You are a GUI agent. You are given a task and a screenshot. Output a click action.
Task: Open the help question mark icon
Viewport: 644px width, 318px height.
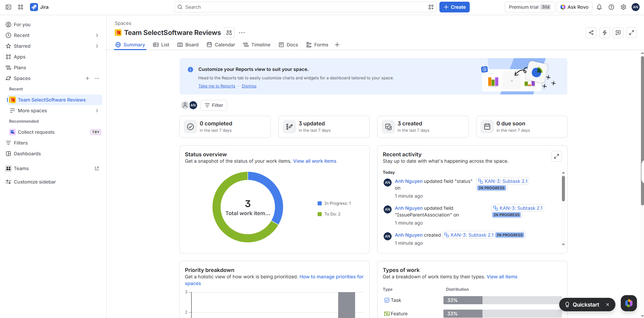(611, 7)
